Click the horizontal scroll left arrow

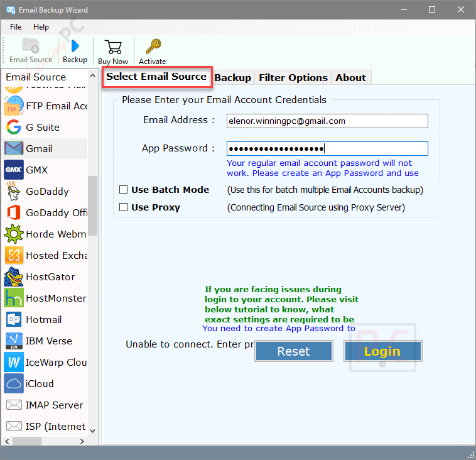(7, 441)
